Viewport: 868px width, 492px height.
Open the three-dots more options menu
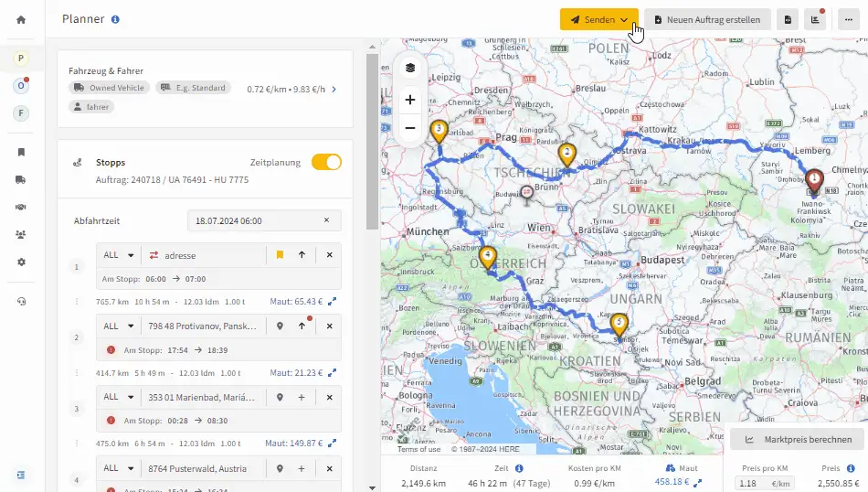click(849, 19)
